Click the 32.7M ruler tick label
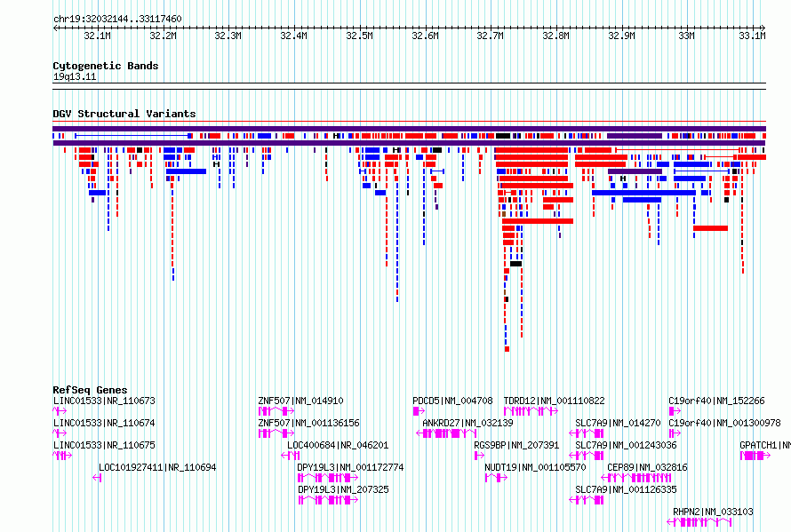The image size is (791, 532). [x=491, y=36]
